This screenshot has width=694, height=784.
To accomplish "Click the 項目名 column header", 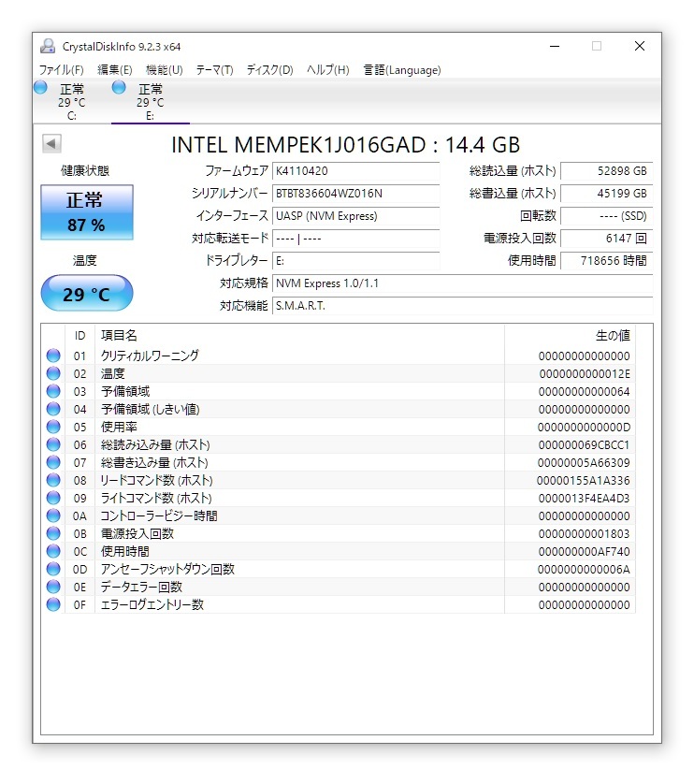I will point(299,336).
